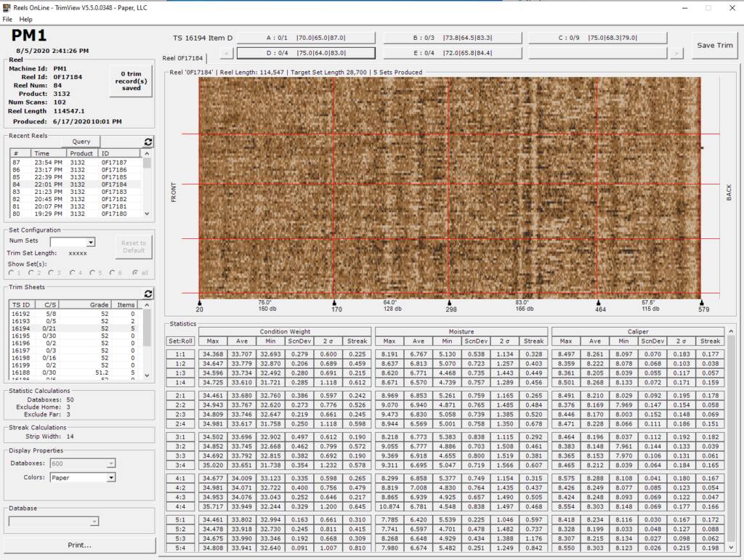Image resolution: width=744 pixels, height=560 pixels.
Task: Select trim item A : 0/1
Action: pyautogui.click(x=306, y=38)
